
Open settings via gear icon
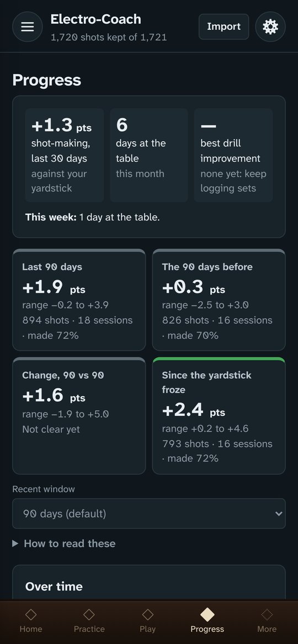click(x=270, y=26)
